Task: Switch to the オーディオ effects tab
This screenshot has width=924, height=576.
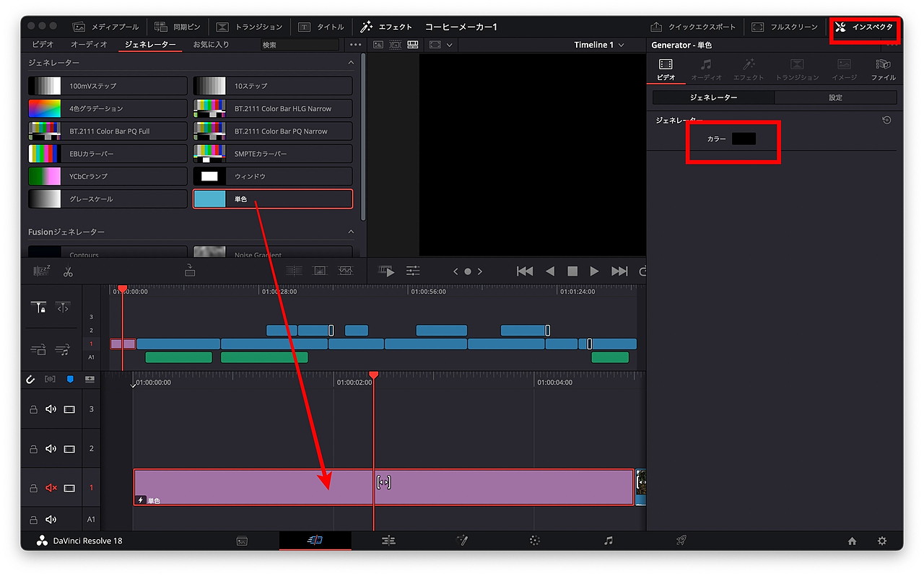Action: [x=90, y=45]
